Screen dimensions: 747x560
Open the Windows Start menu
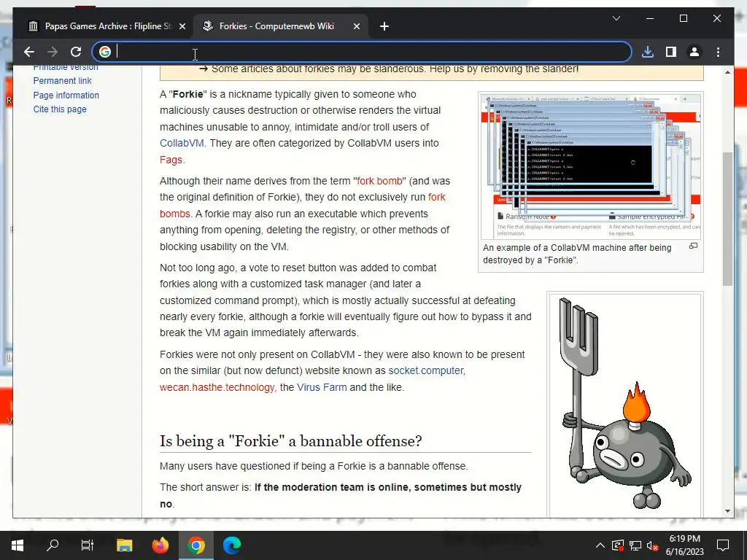[x=18, y=545]
